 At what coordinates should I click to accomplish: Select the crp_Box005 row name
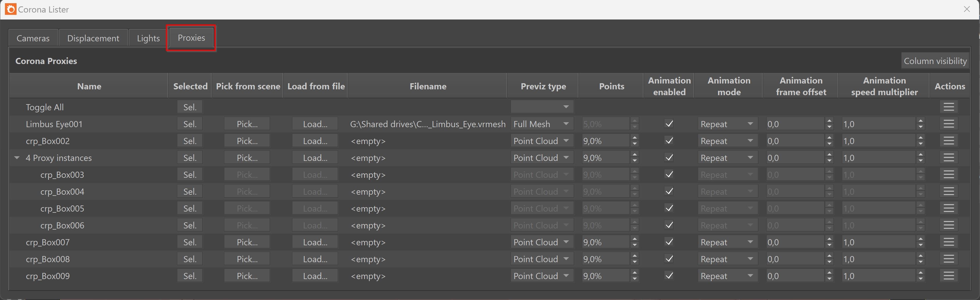pos(62,208)
